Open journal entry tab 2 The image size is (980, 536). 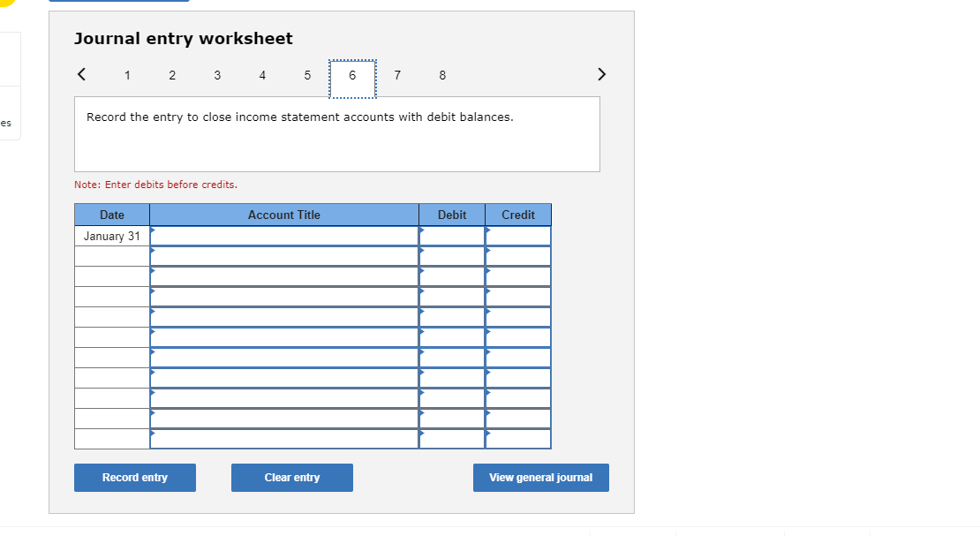pos(172,76)
